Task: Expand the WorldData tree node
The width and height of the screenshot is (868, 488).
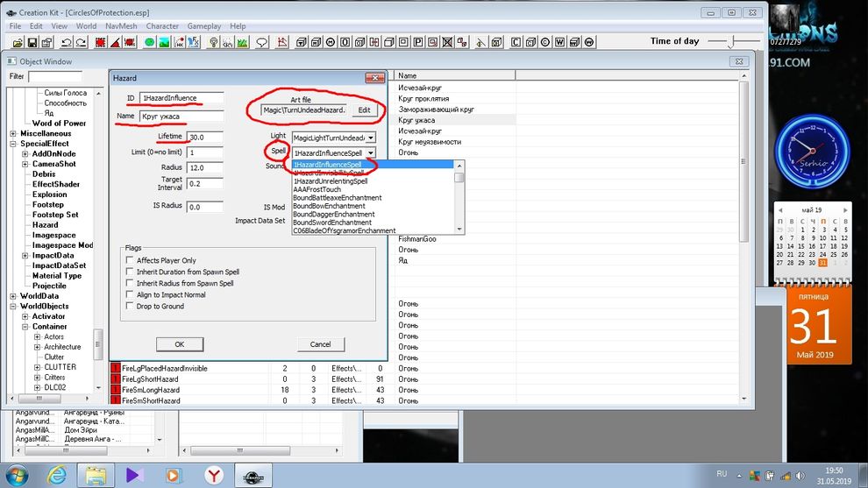Action: point(13,296)
